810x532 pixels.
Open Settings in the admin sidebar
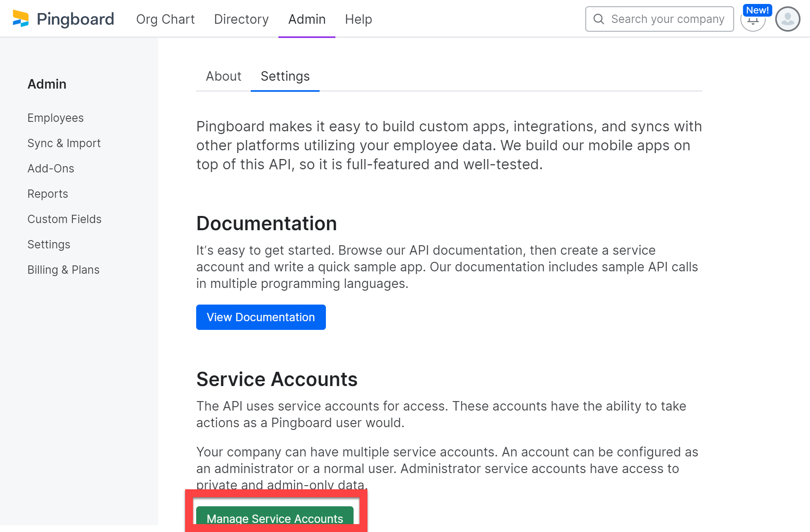coord(49,244)
